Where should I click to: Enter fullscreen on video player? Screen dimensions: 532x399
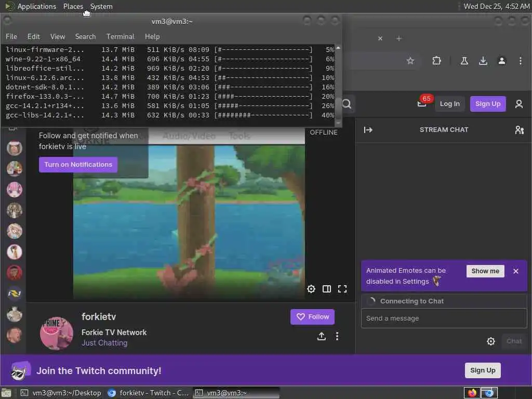coord(342,289)
